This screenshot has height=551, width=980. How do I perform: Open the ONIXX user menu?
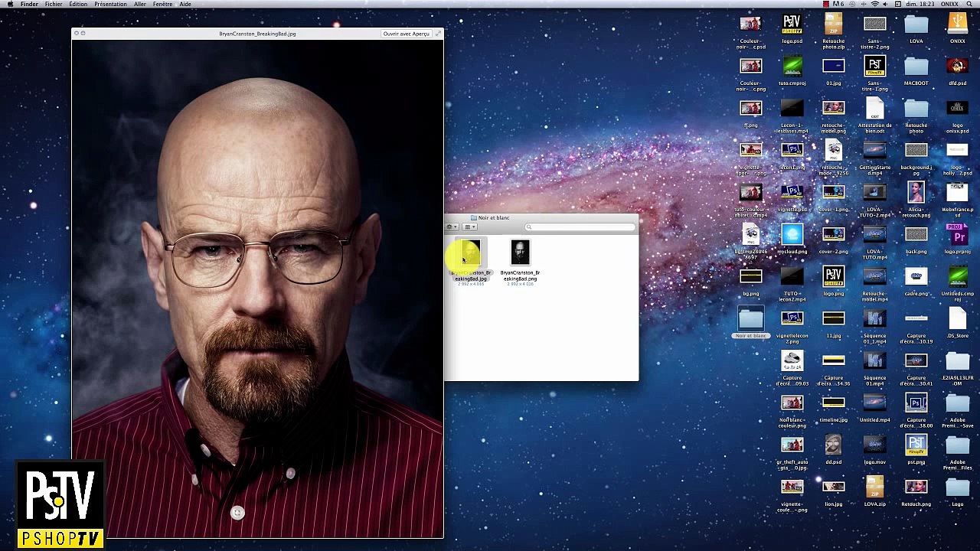coord(949,4)
